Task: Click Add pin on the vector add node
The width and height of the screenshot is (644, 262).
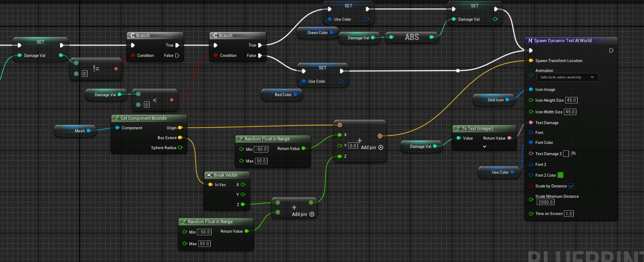Action: (372, 147)
